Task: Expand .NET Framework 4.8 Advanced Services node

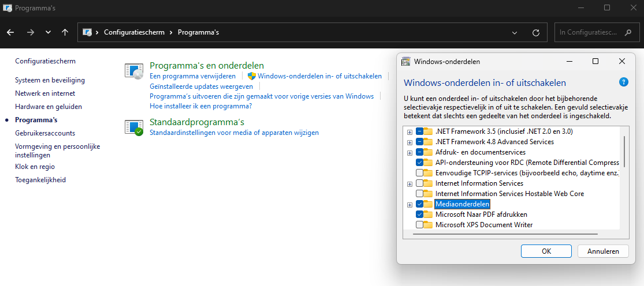Action: pyautogui.click(x=410, y=142)
